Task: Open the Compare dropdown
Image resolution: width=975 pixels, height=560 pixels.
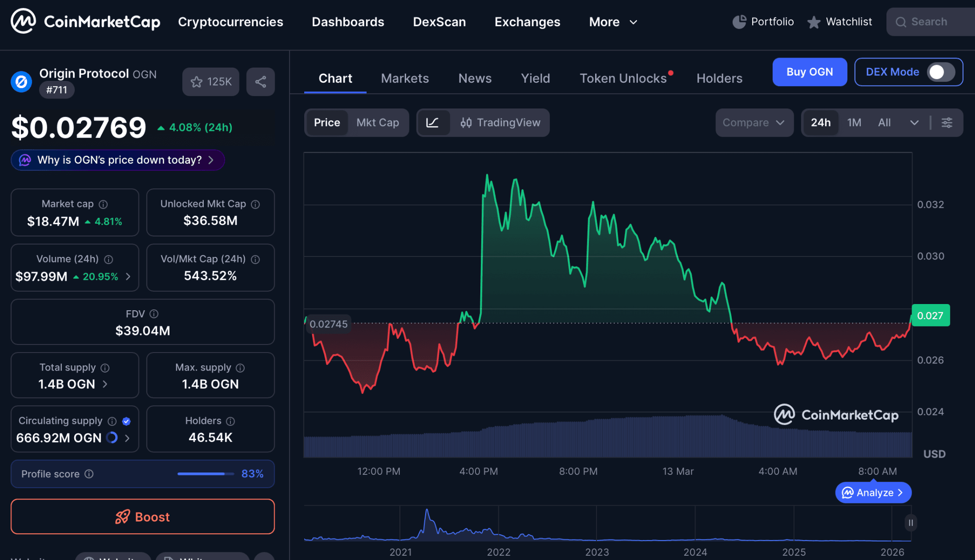Action: (x=754, y=122)
